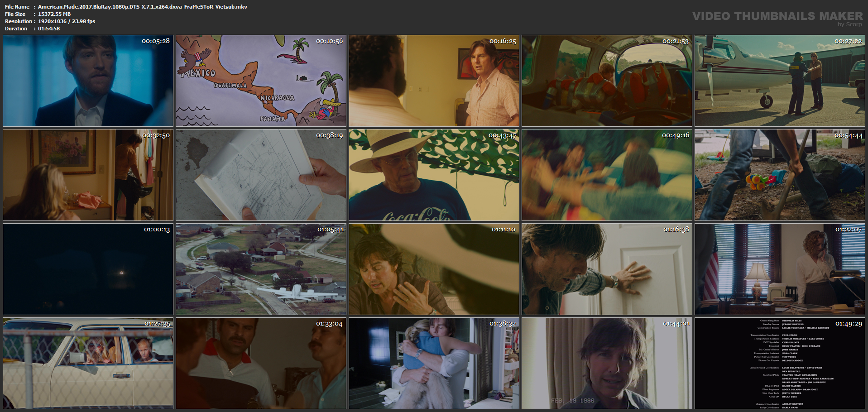Select the digging thumbnail at 00:54:44

[780, 175]
